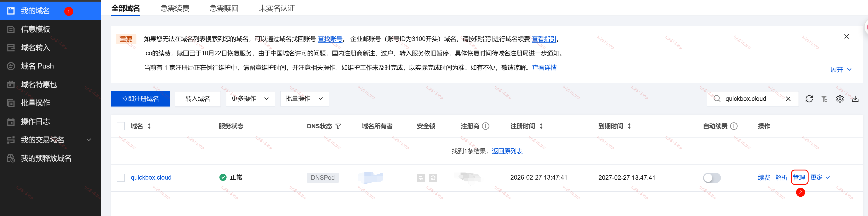Image resolution: width=868 pixels, height=216 pixels.
Task: Refresh the domain list
Action: coord(809,99)
